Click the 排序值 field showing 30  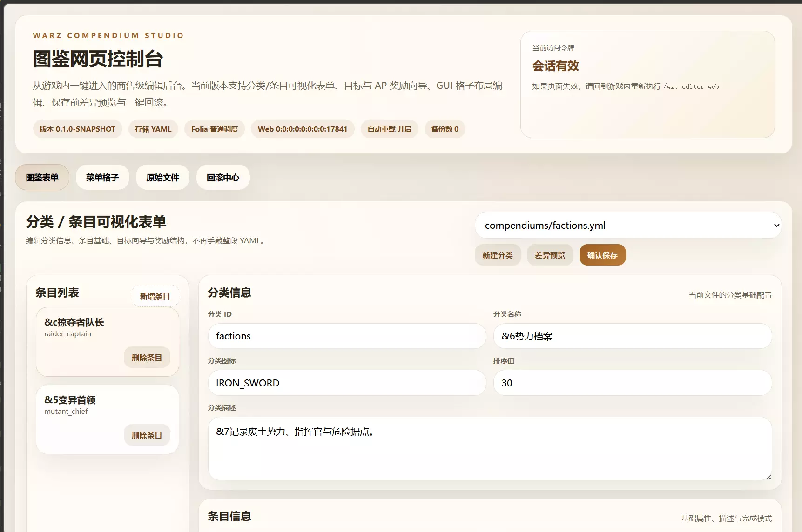[633, 383]
